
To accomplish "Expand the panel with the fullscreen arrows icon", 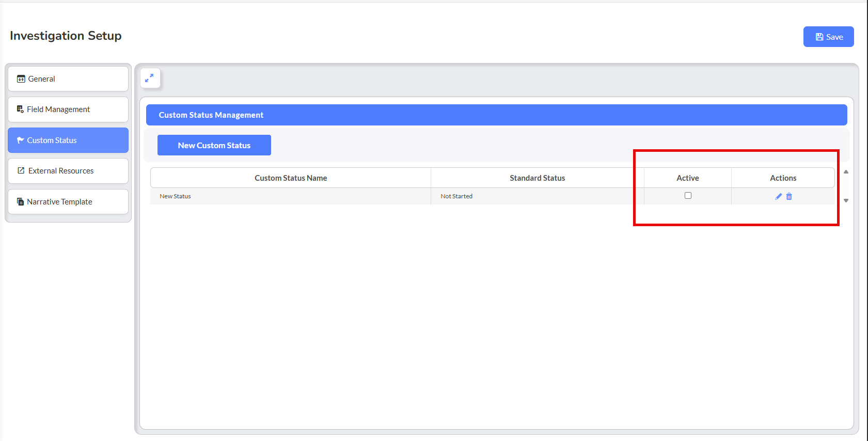I will 150,78.
